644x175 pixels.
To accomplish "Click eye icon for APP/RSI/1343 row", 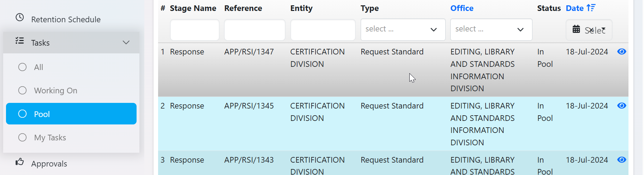I will pyautogui.click(x=621, y=160).
